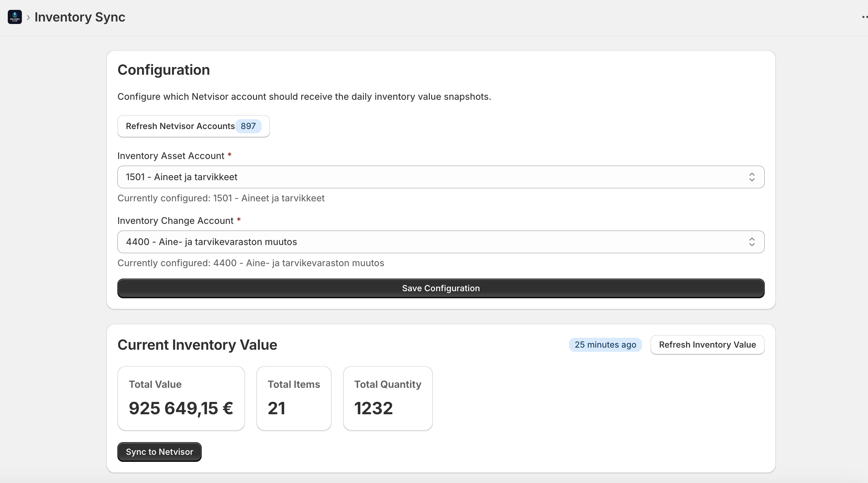868x483 pixels.
Task: Click the stepper arrows on Inventory Asset Account
Action: pyautogui.click(x=752, y=177)
